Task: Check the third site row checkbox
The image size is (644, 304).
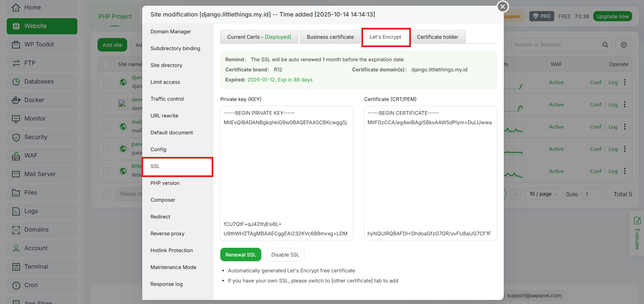Action: [106, 127]
